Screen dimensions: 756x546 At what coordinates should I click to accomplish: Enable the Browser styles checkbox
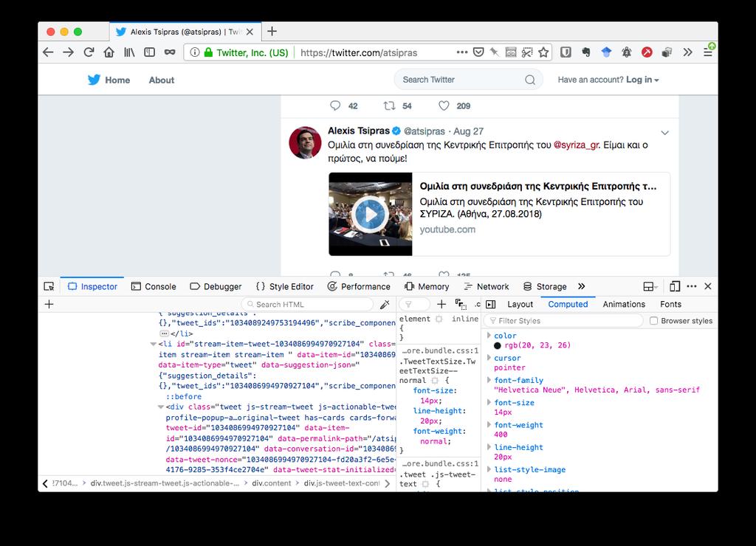[x=654, y=320]
